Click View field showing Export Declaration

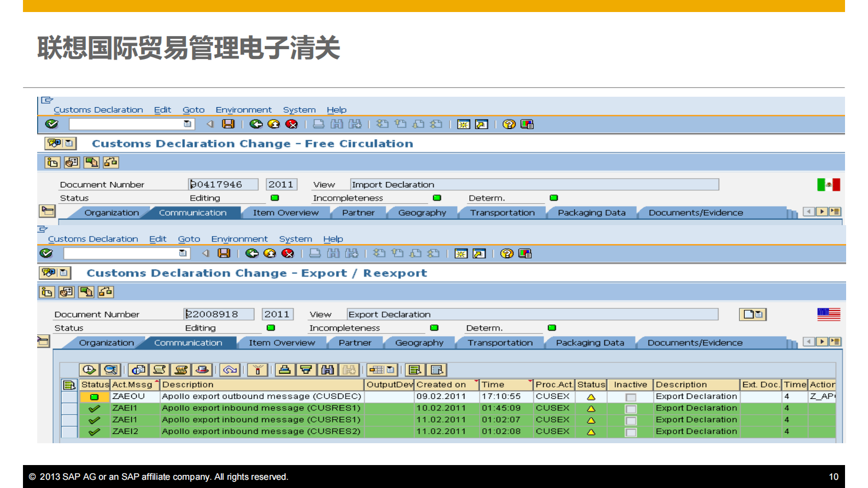[532, 314]
